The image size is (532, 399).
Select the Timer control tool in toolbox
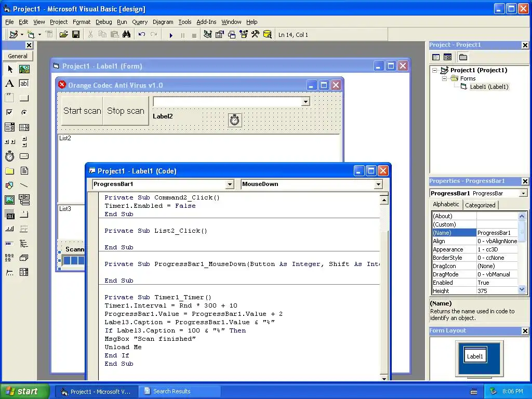(10, 156)
